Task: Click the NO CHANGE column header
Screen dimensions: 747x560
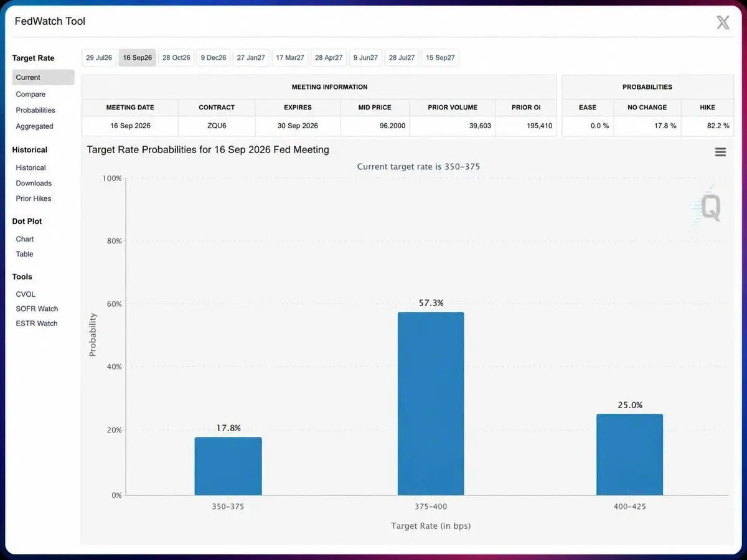Action: click(x=647, y=107)
